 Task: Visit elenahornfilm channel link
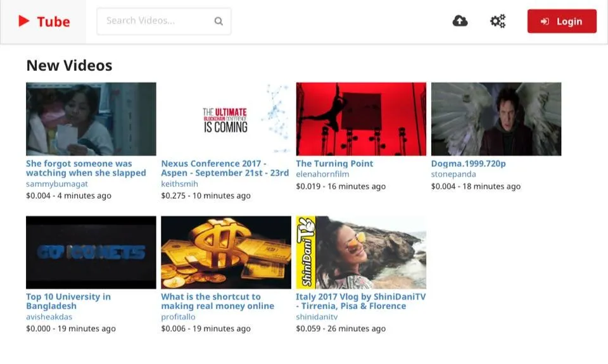tap(322, 174)
